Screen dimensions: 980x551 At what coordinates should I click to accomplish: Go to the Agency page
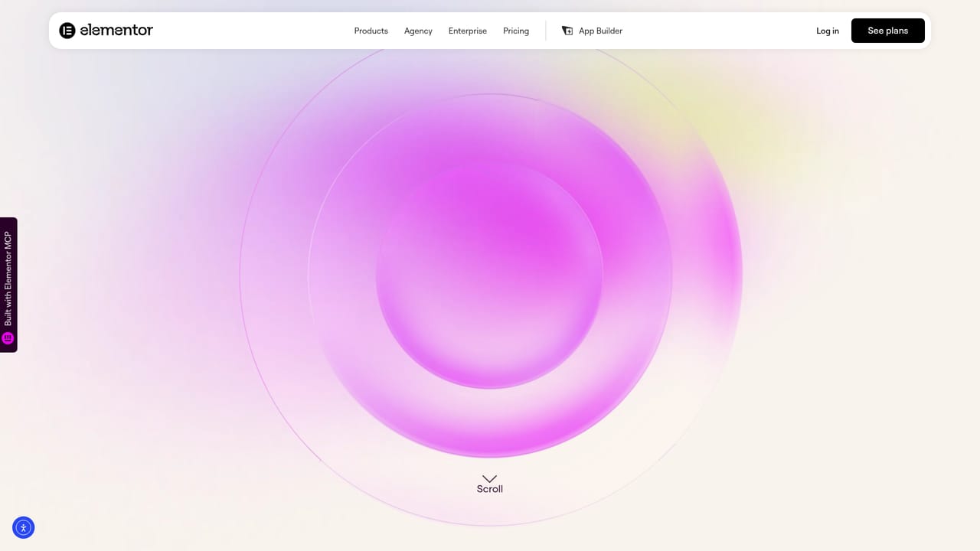pos(418,31)
